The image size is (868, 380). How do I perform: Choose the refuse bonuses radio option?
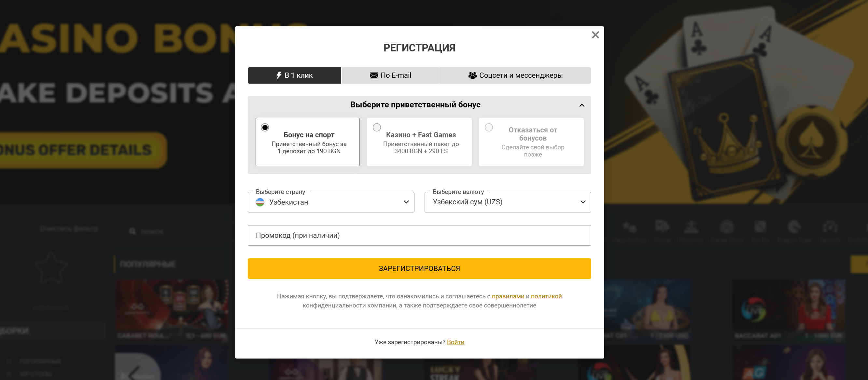tap(489, 128)
